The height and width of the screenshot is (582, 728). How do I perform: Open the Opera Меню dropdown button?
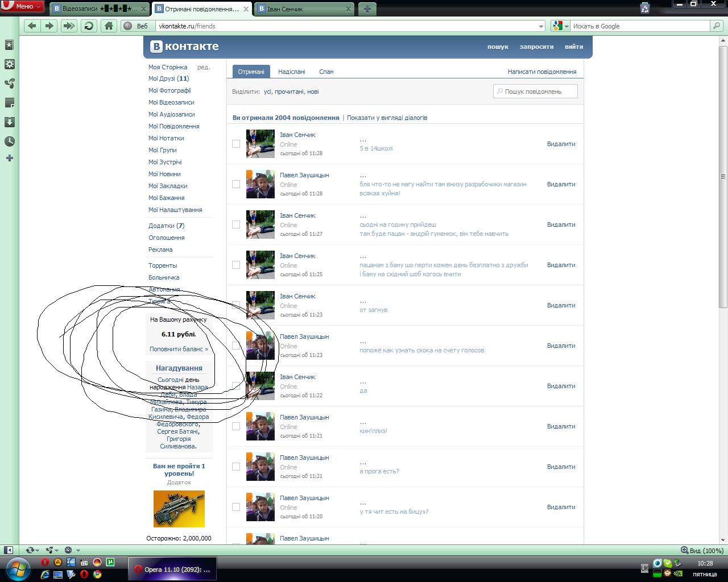coord(22,6)
